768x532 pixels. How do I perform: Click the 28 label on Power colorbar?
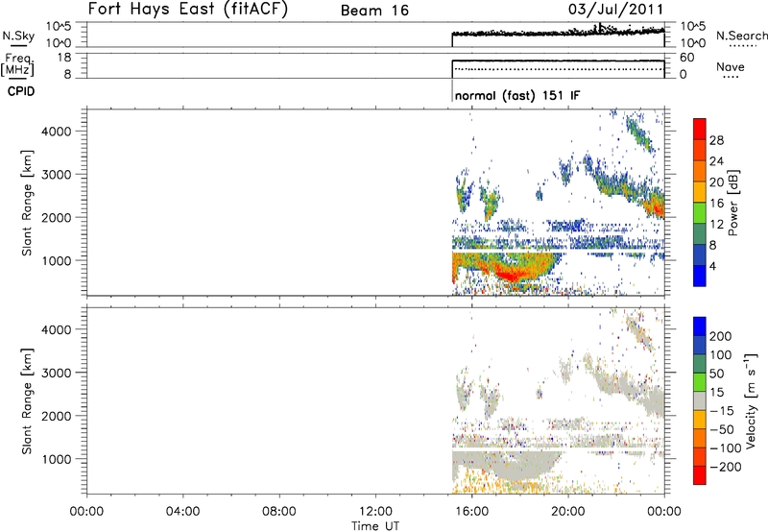pos(716,140)
